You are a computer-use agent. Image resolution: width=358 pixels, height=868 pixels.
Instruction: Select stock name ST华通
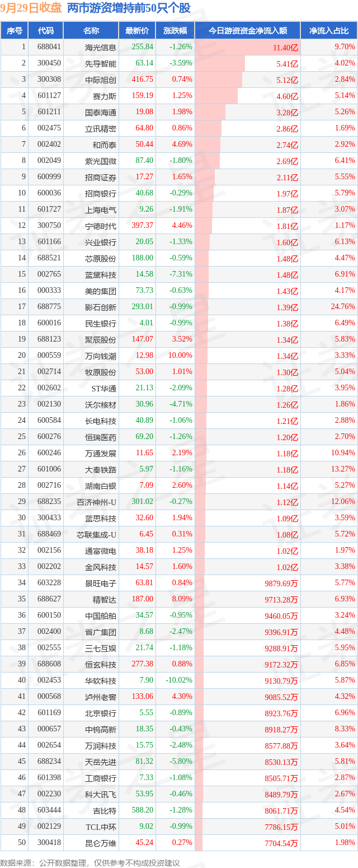[x=104, y=388]
